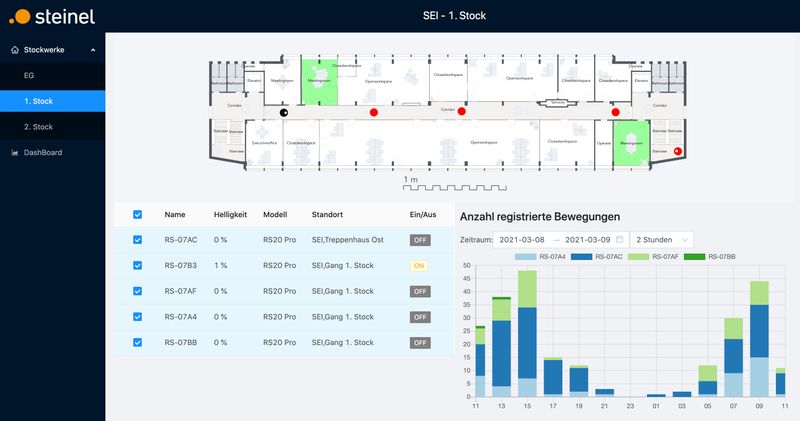Click the steinel logo
The width and height of the screenshot is (800, 421).
(52, 16)
